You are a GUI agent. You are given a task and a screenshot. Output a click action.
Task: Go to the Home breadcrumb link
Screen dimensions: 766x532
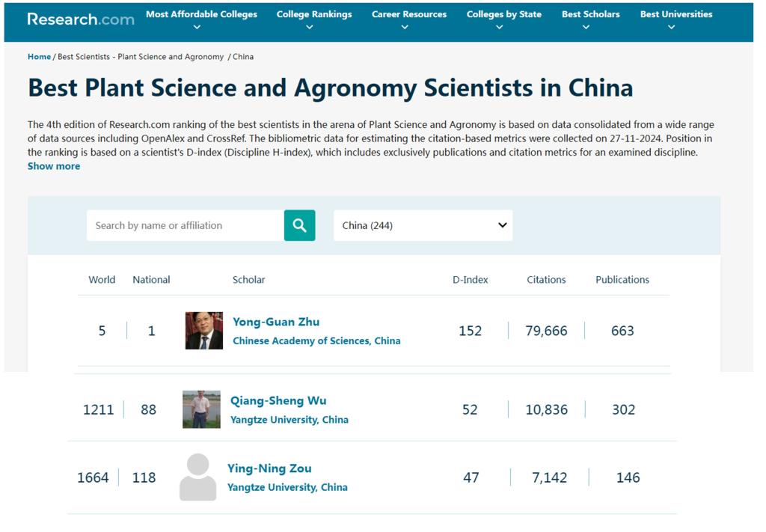[39, 57]
